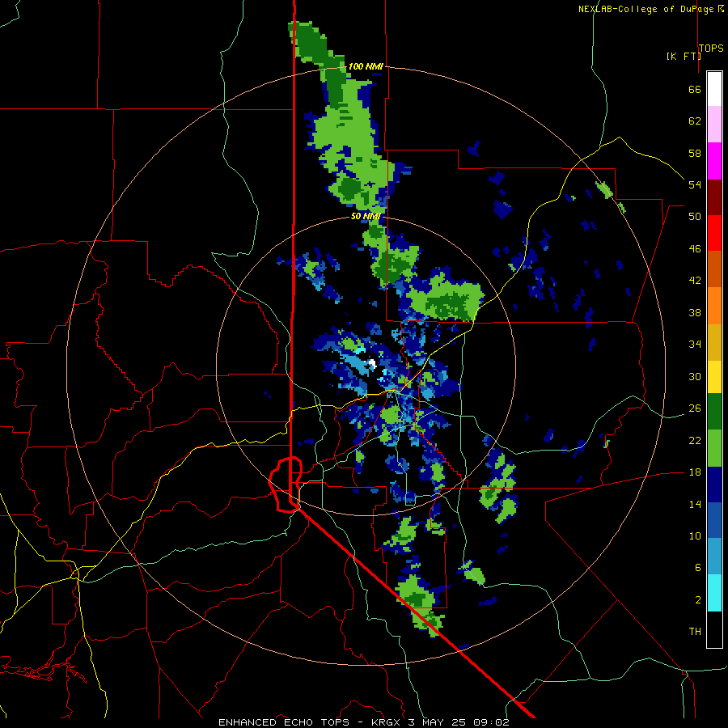Click the navy 22 kft legend swatch
Screen dimensions: 728x728
[714, 485]
